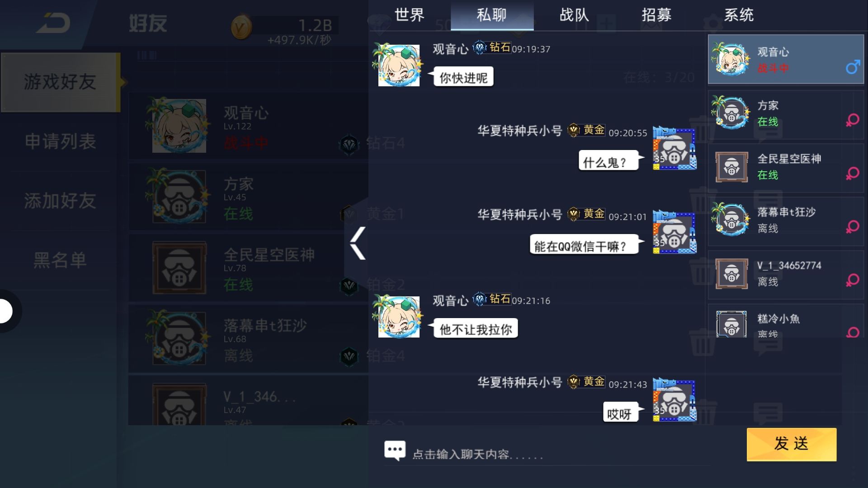Open 观音心 avatar in first message

(398, 66)
